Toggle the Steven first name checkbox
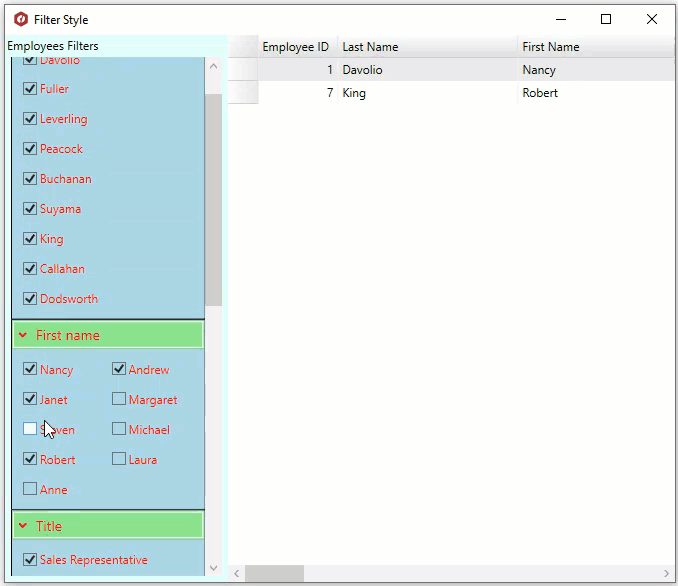The width and height of the screenshot is (678, 586). [x=30, y=429]
